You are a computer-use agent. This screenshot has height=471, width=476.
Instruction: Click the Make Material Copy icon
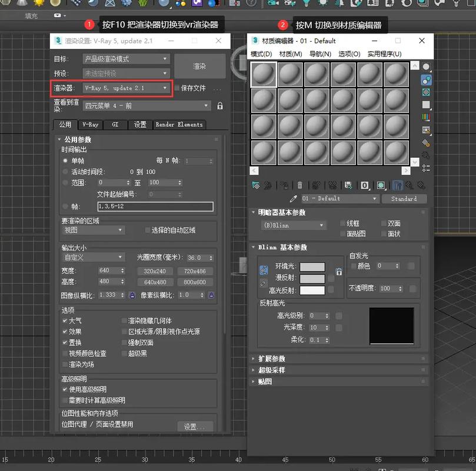(x=314, y=185)
